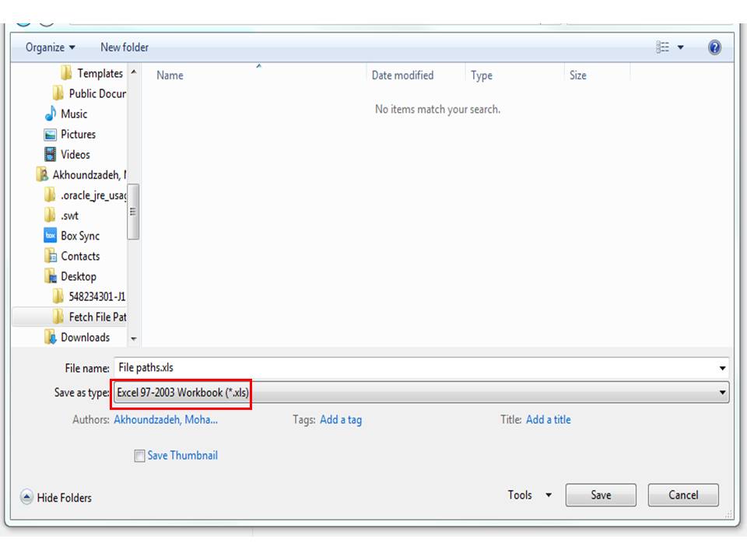Save the workbook

pos(600,495)
